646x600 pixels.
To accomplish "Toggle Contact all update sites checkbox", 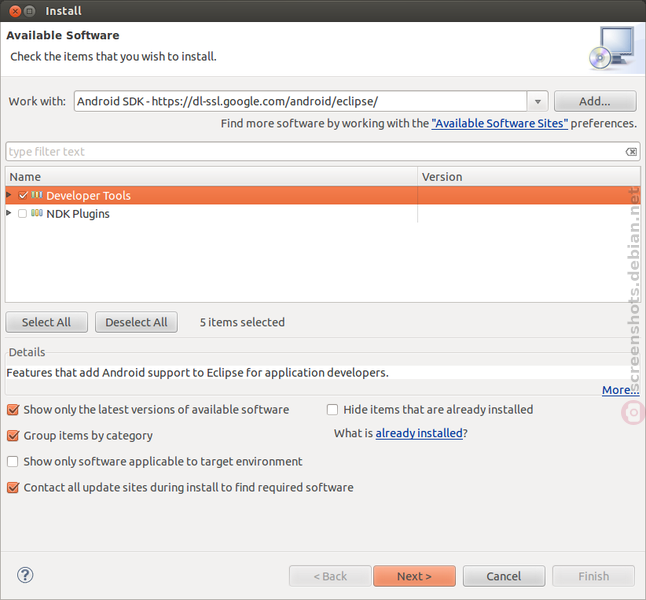I will coord(13,488).
